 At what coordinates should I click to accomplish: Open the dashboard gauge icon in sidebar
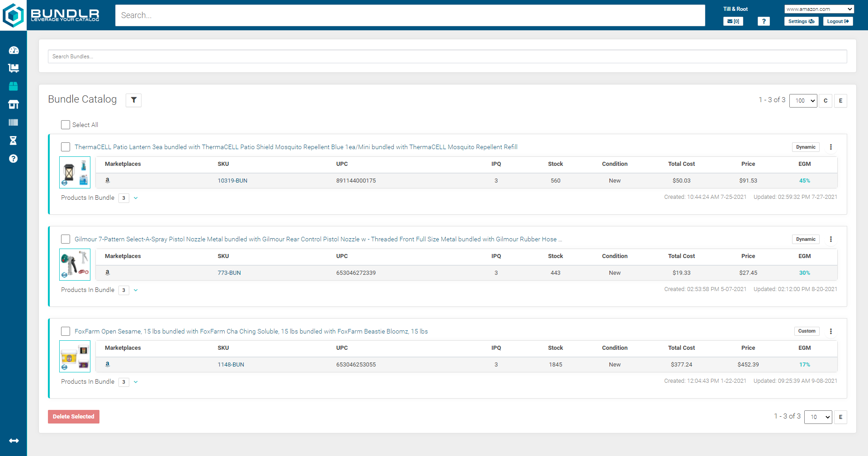[14, 50]
